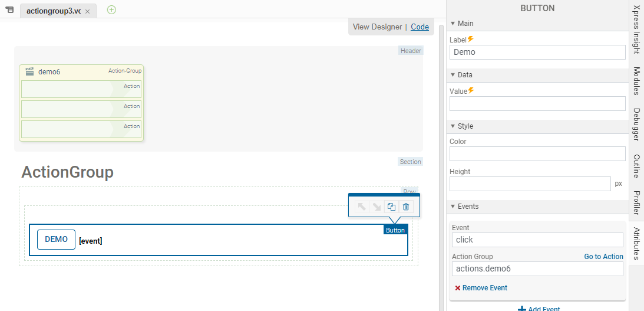
Task: Click the lightning bolt beside the Label field
Action: (x=471, y=40)
